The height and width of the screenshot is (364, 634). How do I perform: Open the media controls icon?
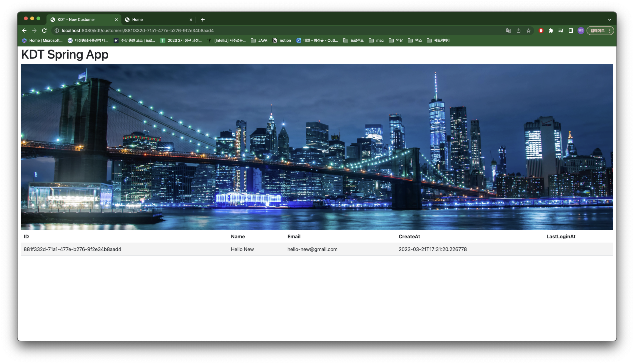(x=561, y=31)
